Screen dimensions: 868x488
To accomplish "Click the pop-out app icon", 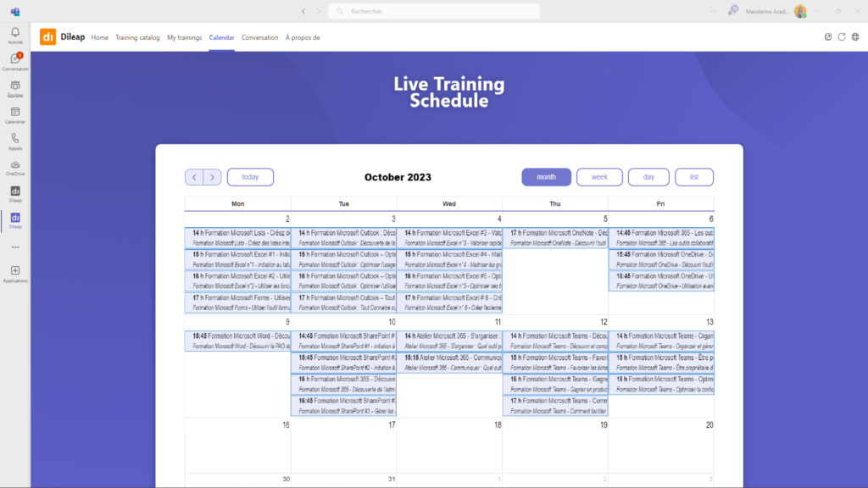I will 828,37.
